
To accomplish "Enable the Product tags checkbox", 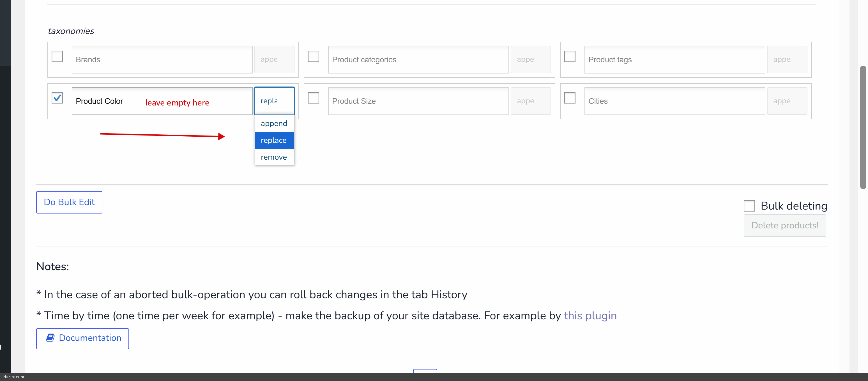I will pyautogui.click(x=569, y=56).
